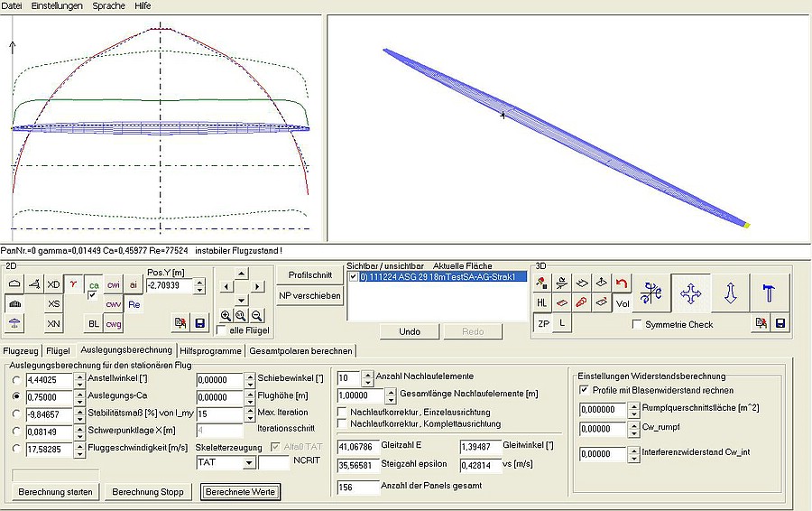Increase the Pos.Y value with spinner up arrow
Screen dimensions: 812x511
click(x=199, y=281)
